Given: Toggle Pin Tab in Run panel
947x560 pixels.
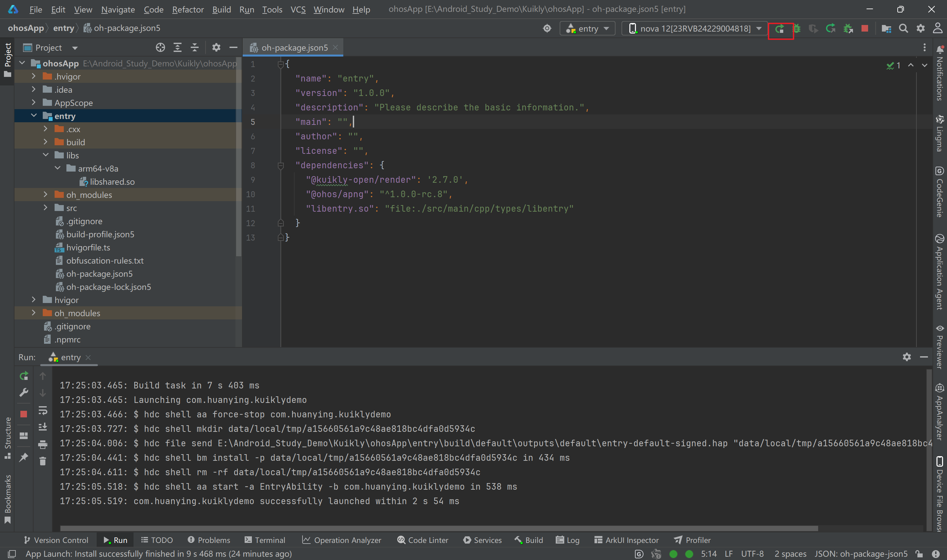Looking at the screenshot, I should tap(24, 457).
